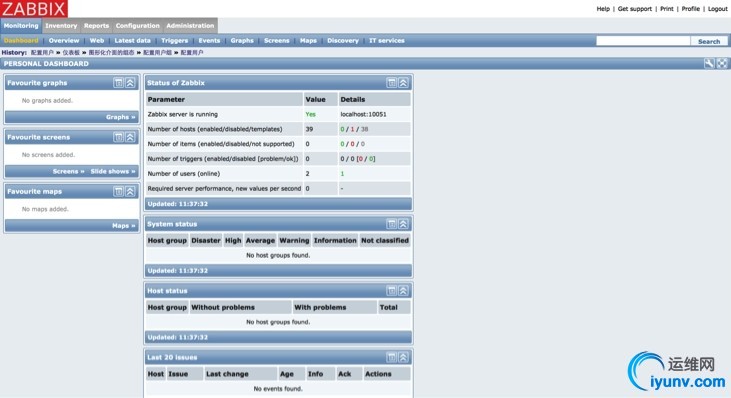Click 'No events found.' text
731x398 pixels.
(278, 389)
